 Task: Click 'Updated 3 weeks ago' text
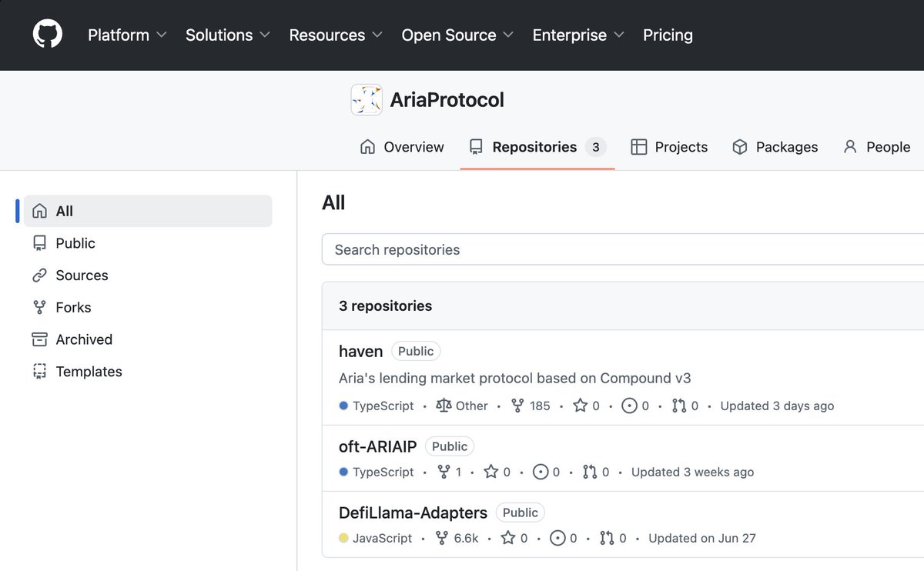pos(692,472)
